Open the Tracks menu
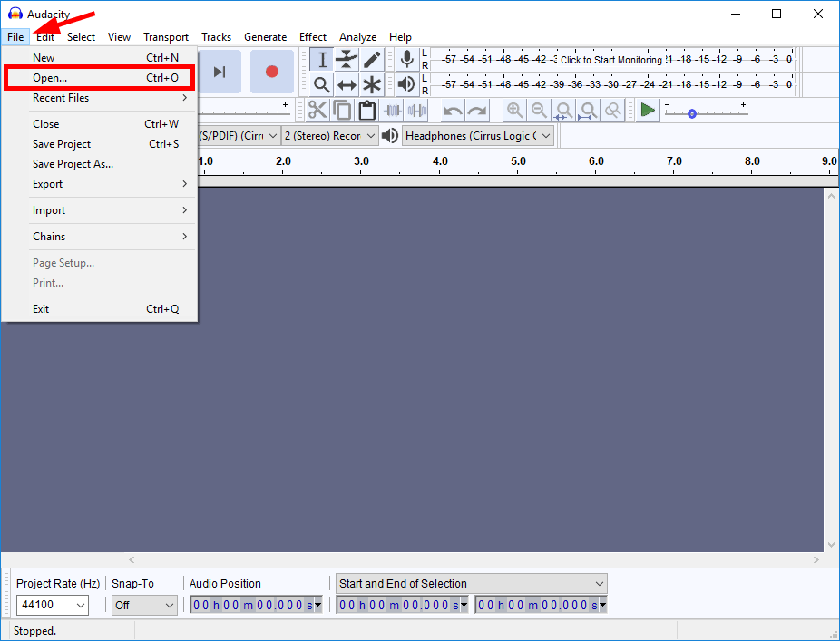The height and width of the screenshot is (641, 840). pyautogui.click(x=217, y=37)
